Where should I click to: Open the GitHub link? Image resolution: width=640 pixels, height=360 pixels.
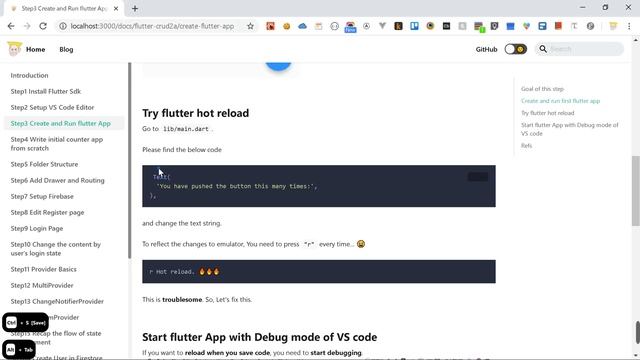(486, 49)
